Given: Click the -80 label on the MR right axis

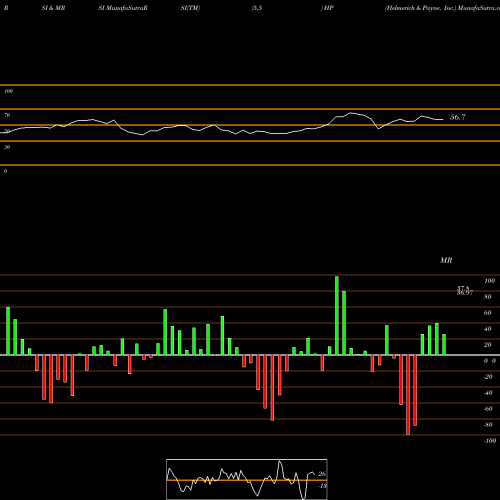Looking at the screenshot, I should (488, 425).
